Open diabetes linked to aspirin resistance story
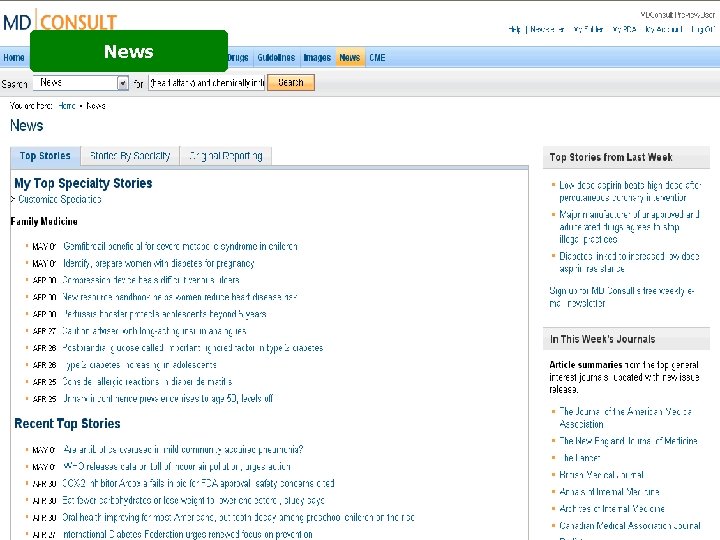Image resolution: width=720 pixels, height=540 pixels. click(x=629, y=262)
